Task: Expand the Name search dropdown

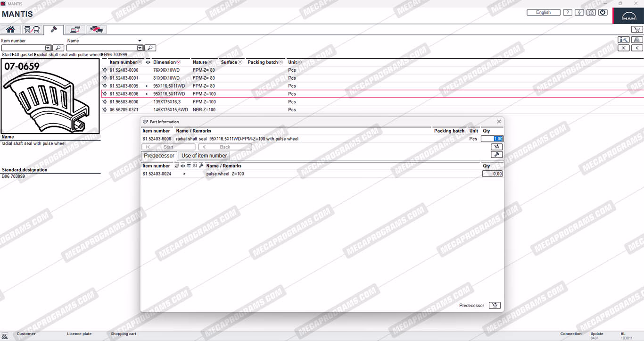Action: coord(140,48)
